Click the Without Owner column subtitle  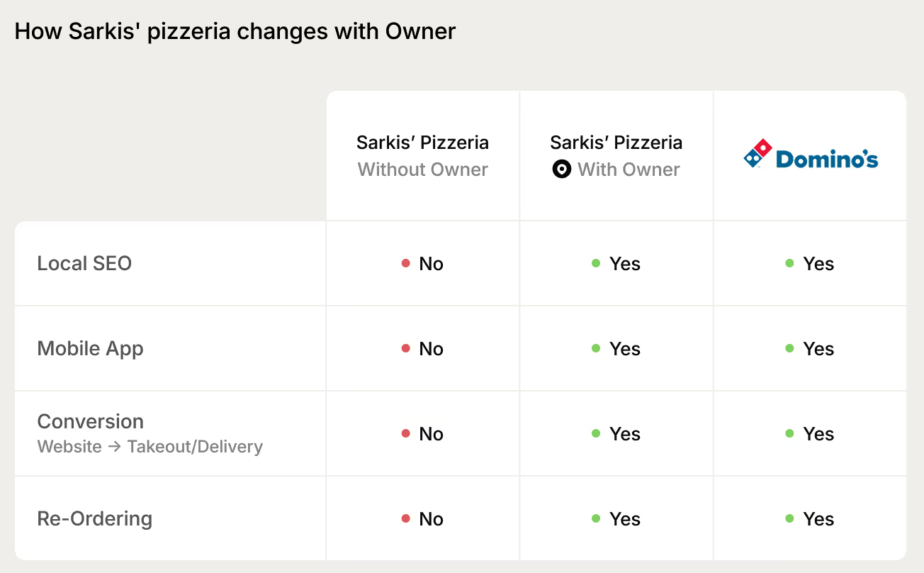(423, 169)
